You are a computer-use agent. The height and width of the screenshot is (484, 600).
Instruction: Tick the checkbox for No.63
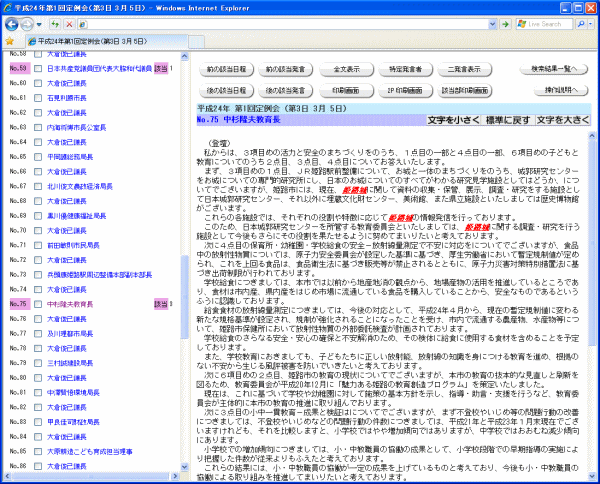click(38, 128)
